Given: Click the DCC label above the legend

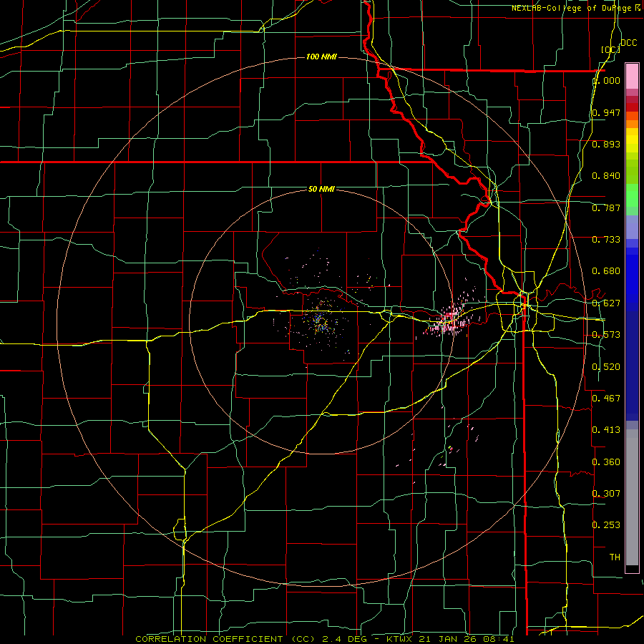Looking at the screenshot, I should [x=628, y=43].
